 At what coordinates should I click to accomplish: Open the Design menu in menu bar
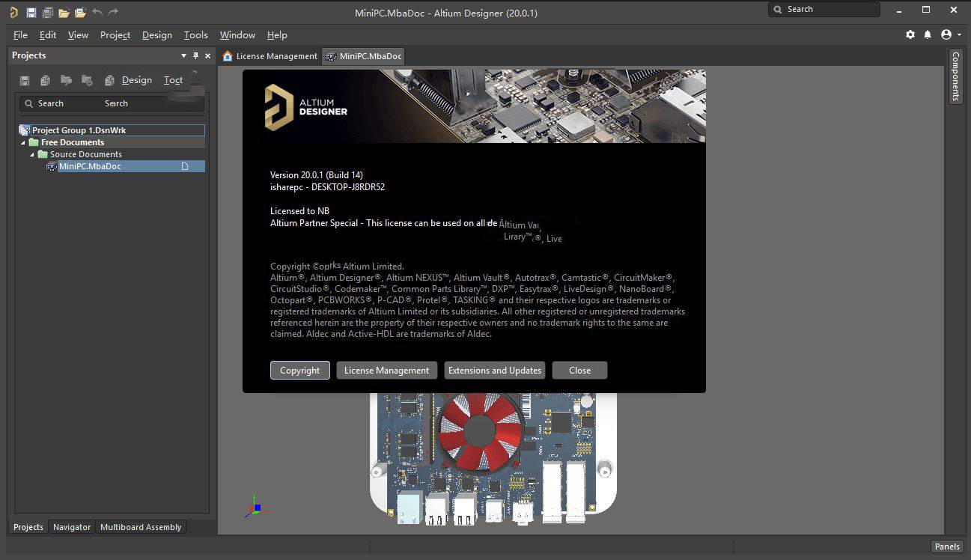click(x=156, y=35)
